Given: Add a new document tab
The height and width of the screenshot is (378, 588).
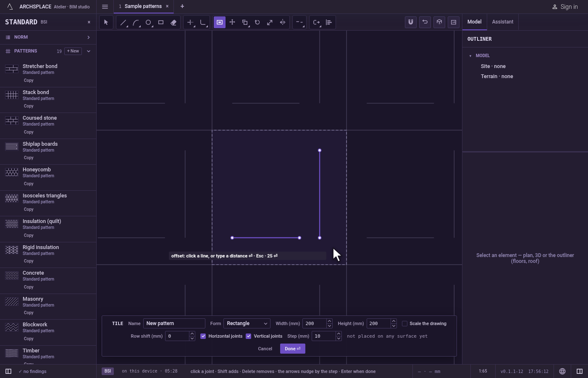Looking at the screenshot, I should point(182,6).
